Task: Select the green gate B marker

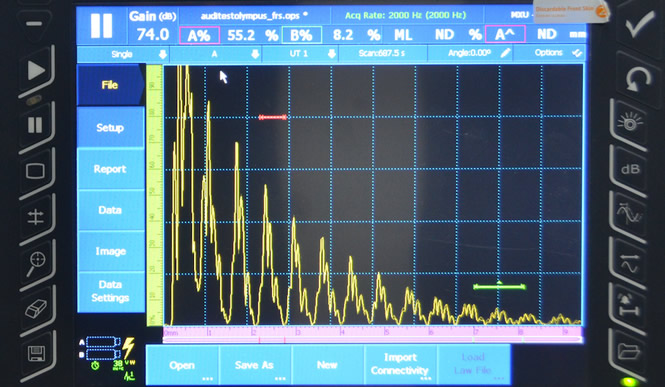Action: 500,287
